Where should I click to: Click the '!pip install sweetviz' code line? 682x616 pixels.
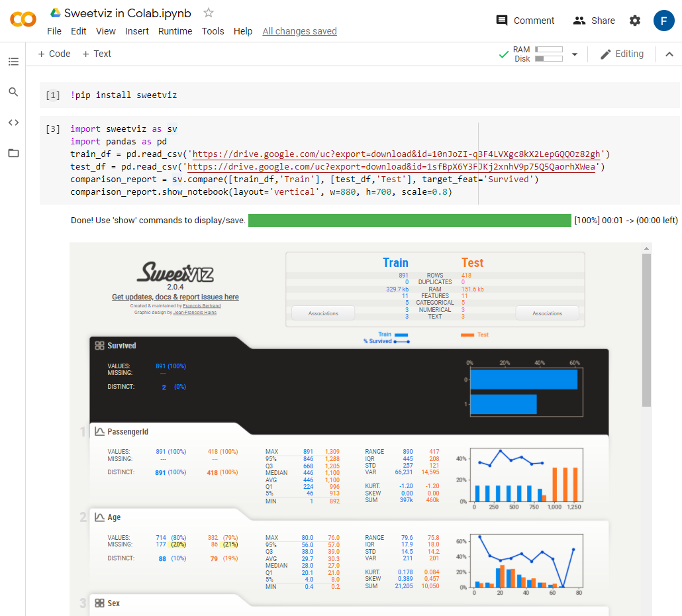[x=124, y=95]
